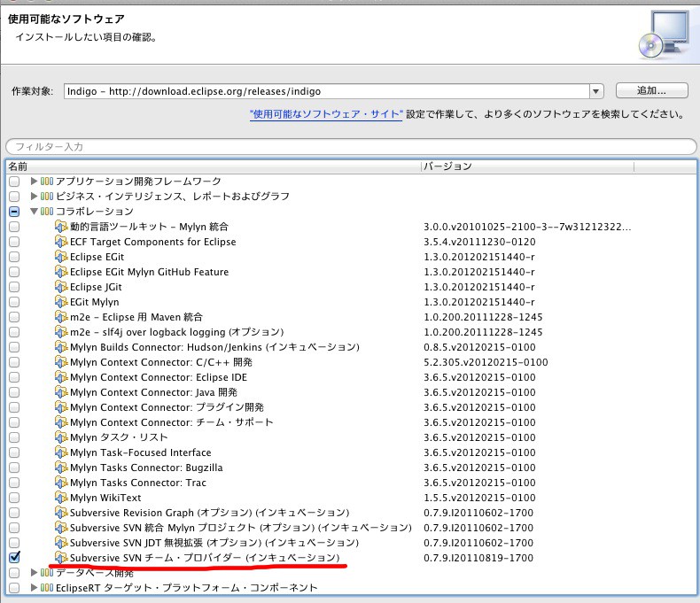Click the フィルター入力 filter field
The height and width of the screenshot is (603, 700).
351,147
